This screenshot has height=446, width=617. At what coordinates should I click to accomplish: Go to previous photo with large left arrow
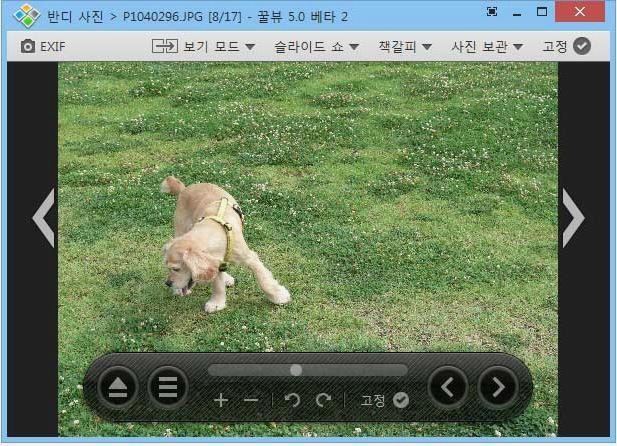point(44,218)
